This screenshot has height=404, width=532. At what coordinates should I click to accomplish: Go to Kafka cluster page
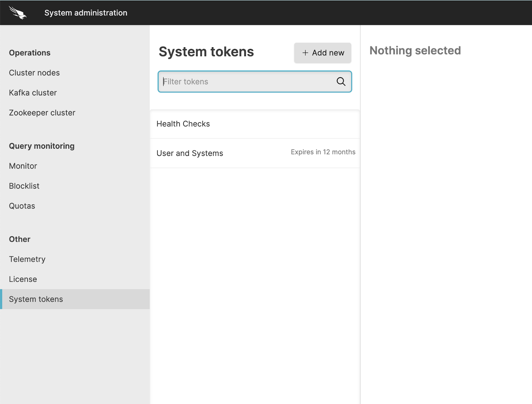(x=33, y=93)
